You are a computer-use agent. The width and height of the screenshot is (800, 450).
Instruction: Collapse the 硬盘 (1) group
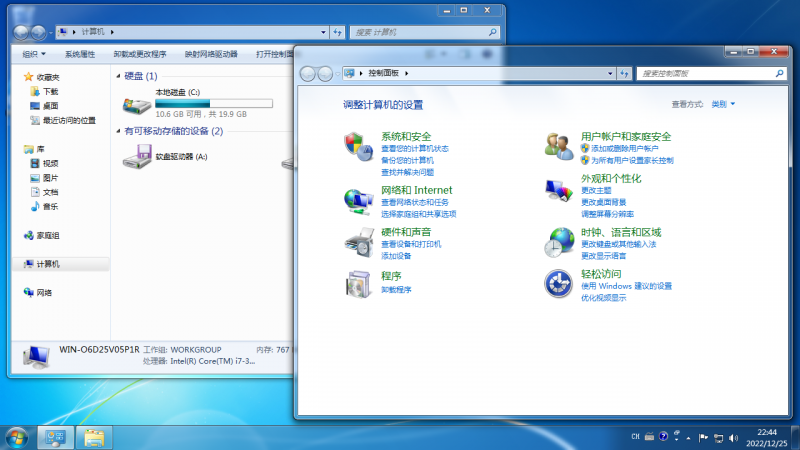click(118, 76)
